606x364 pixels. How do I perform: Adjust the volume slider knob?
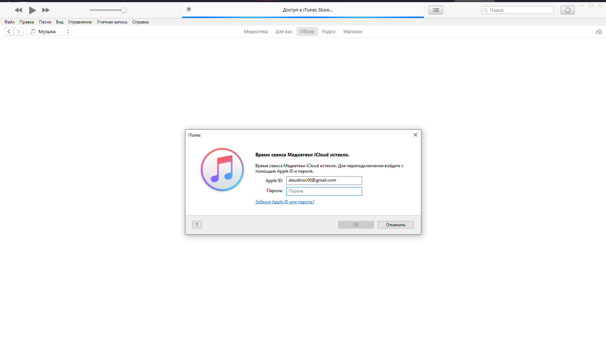[124, 10]
